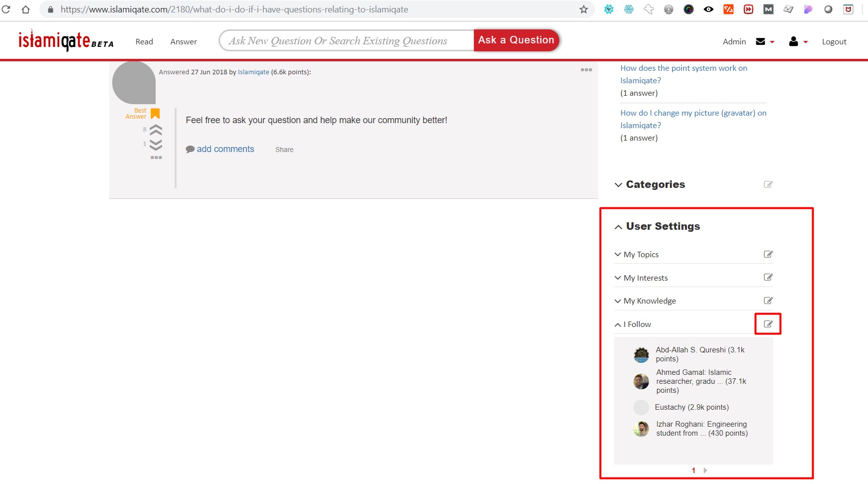Viewport: 868px width, 484px height.
Task: Edit the highlighted I Follow list
Action: (768, 323)
